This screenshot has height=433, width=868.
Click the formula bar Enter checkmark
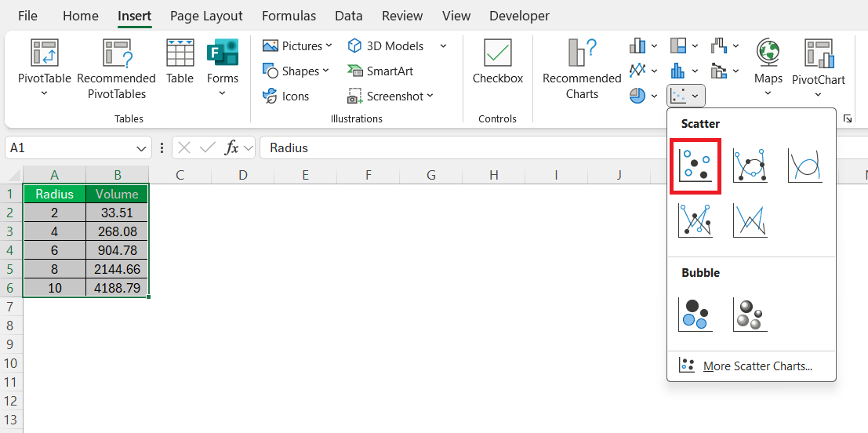(208, 148)
